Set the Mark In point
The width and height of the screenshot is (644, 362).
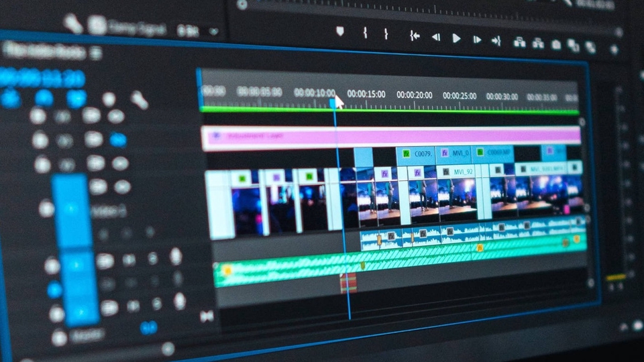click(x=365, y=32)
